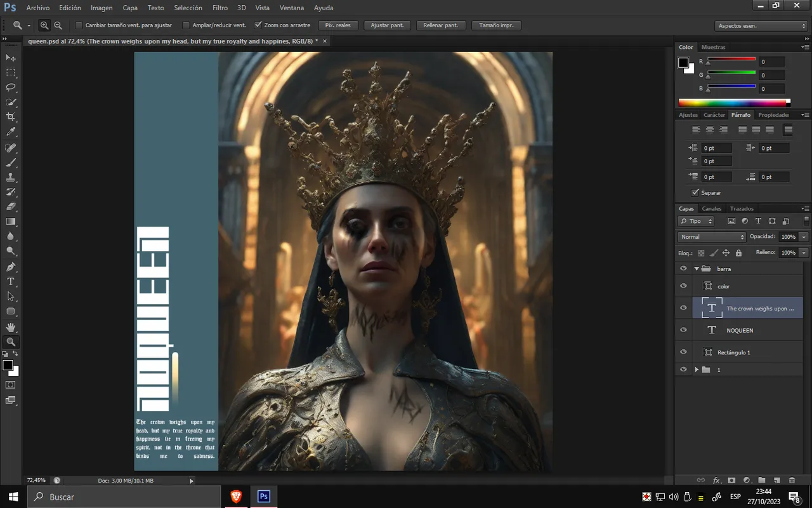Collapse the barra group
Image resolution: width=812 pixels, height=508 pixels.
tap(697, 269)
